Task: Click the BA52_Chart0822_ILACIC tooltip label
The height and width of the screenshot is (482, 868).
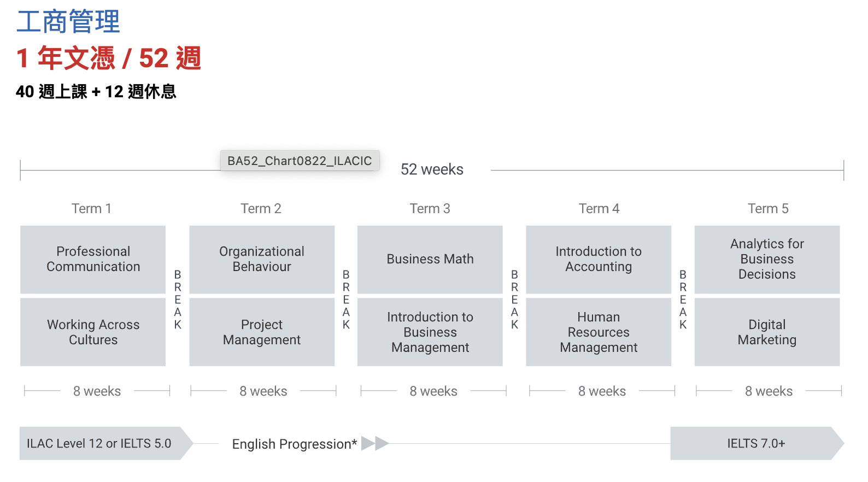Action: 300,161
